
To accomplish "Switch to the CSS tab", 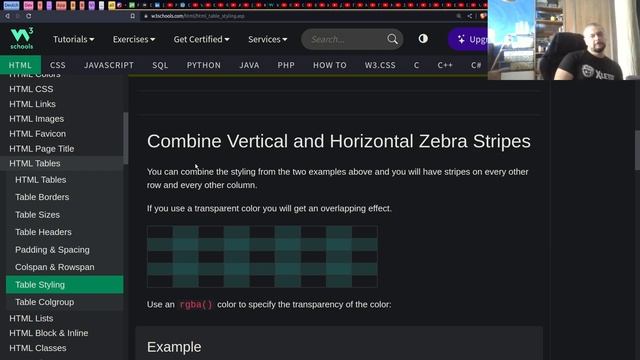I will [x=58, y=65].
